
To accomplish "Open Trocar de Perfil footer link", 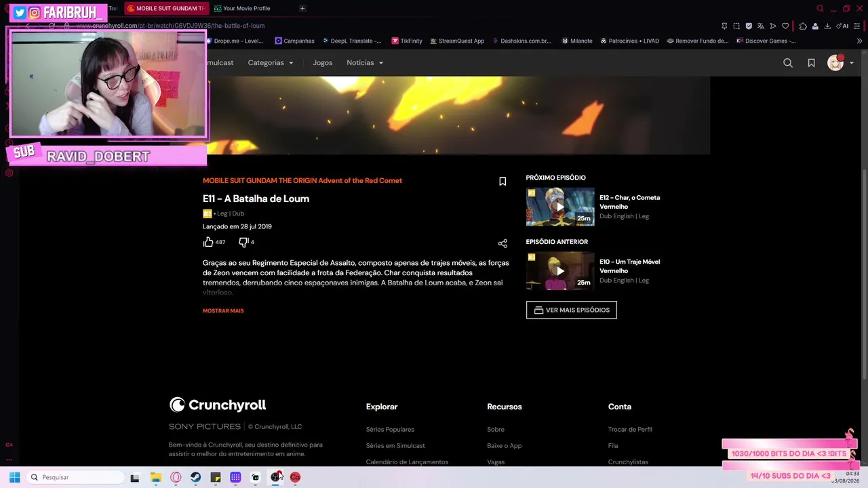I will click(630, 430).
